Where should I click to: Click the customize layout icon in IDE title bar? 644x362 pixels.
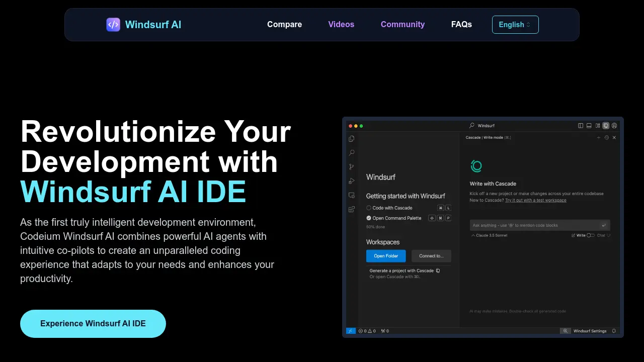pos(598,126)
